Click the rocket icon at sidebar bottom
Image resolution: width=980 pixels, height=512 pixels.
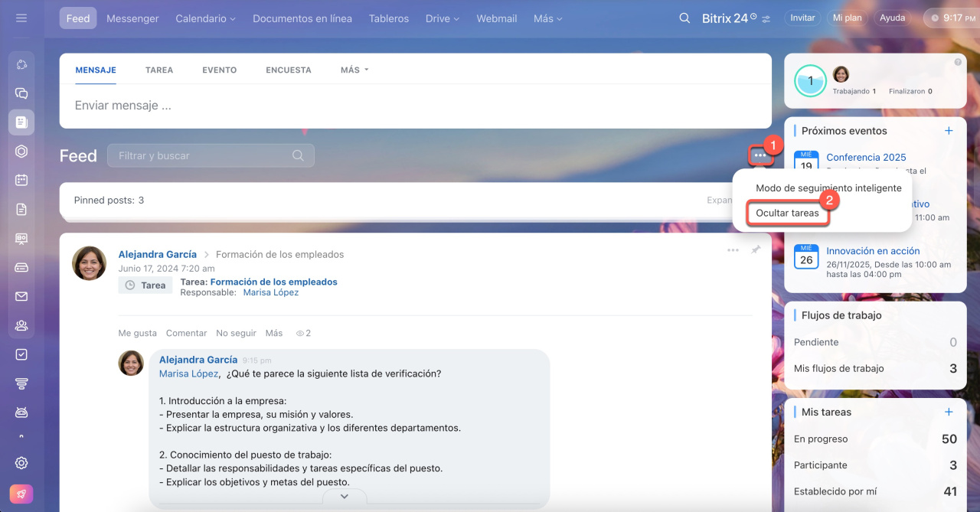pos(21,494)
